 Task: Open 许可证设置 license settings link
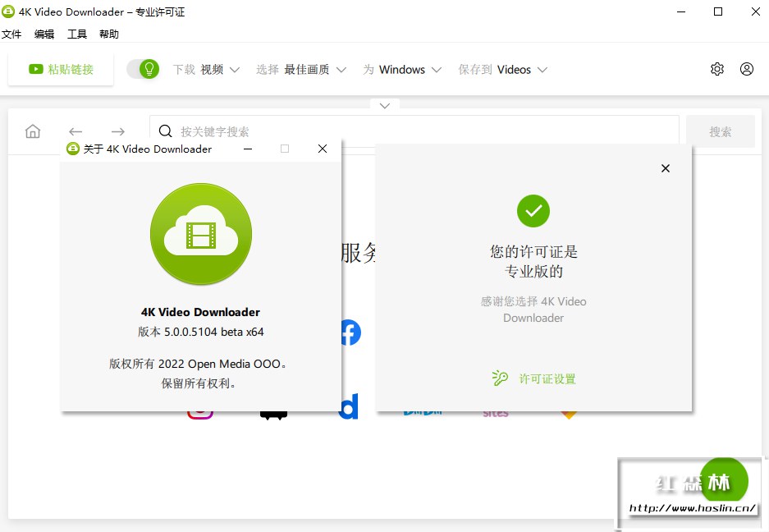547,378
